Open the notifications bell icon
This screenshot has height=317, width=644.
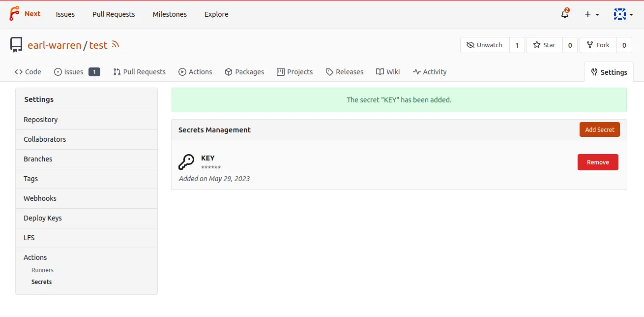coord(565,14)
